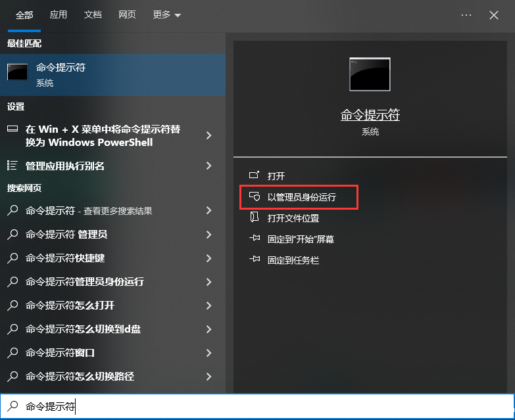Expand arrow next to 管理应用执行别名
The image size is (515, 420).
(x=209, y=166)
